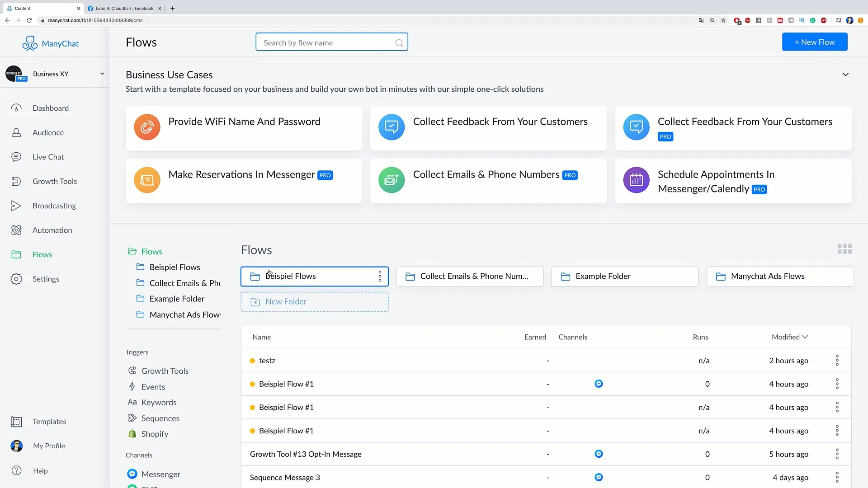Click the Name column header
The height and width of the screenshot is (488, 868).
262,337
